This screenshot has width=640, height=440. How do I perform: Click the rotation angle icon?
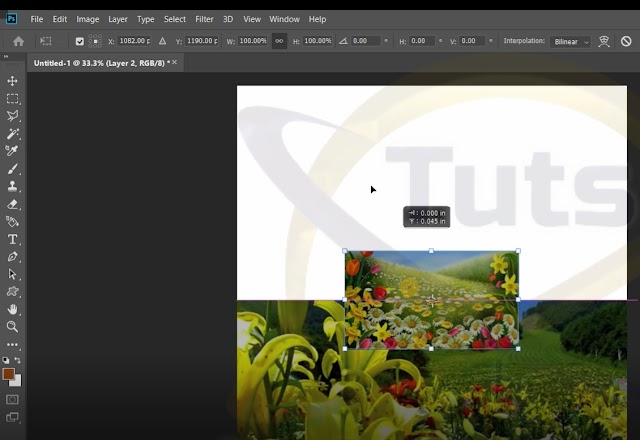coord(343,41)
